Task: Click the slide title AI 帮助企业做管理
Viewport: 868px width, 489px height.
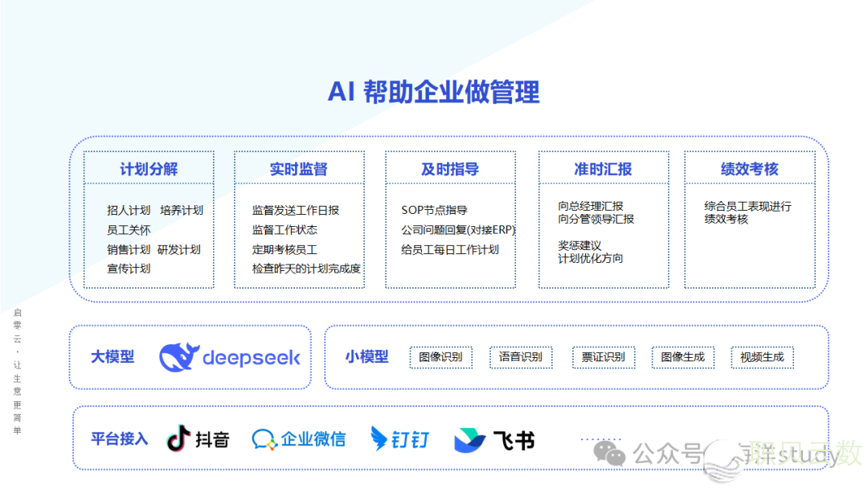Action: pyautogui.click(x=433, y=92)
